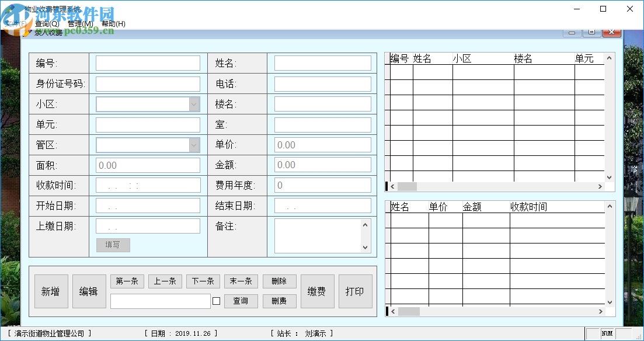Click 小区 column header in top grid
Viewport: 644px width, 341px height.
click(483, 59)
